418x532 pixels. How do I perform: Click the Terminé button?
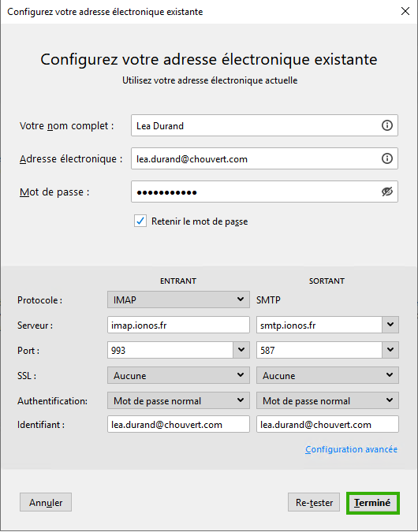pyautogui.click(x=373, y=503)
